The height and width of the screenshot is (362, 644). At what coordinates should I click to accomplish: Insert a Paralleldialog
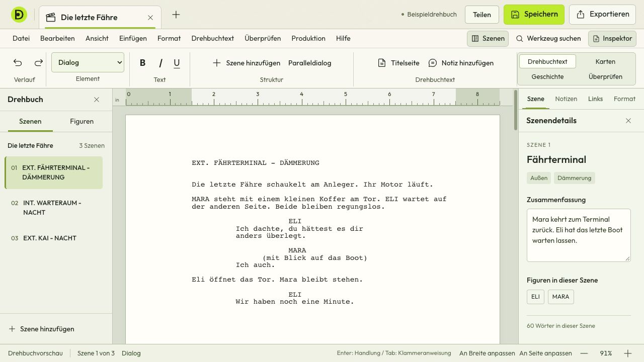(309, 63)
